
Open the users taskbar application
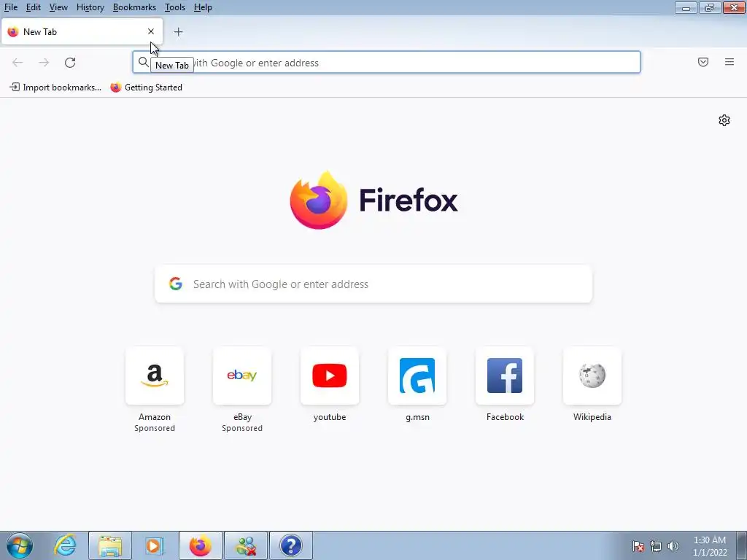pyautogui.click(x=246, y=545)
